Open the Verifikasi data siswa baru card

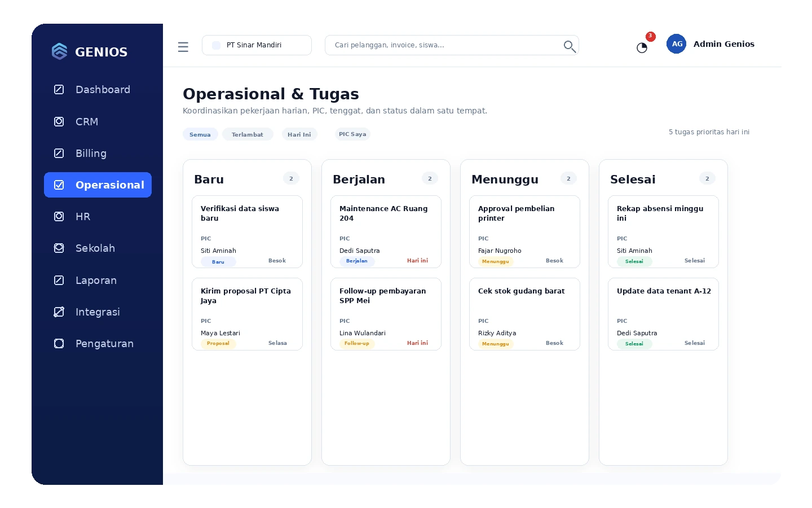pos(247,231)
